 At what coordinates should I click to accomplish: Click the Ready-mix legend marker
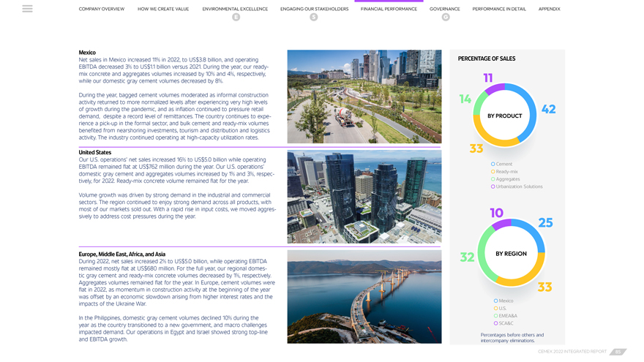(x=493, y=172)
